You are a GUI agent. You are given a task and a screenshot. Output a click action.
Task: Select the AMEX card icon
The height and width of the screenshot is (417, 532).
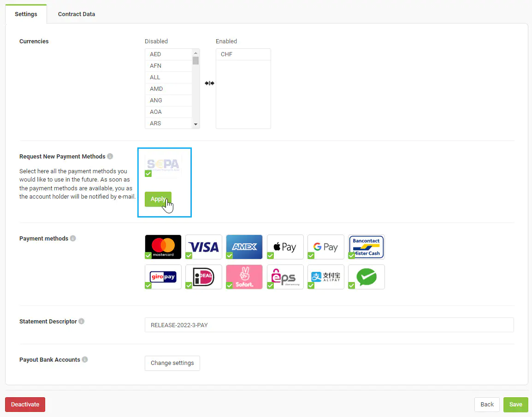tap(244, 247)
